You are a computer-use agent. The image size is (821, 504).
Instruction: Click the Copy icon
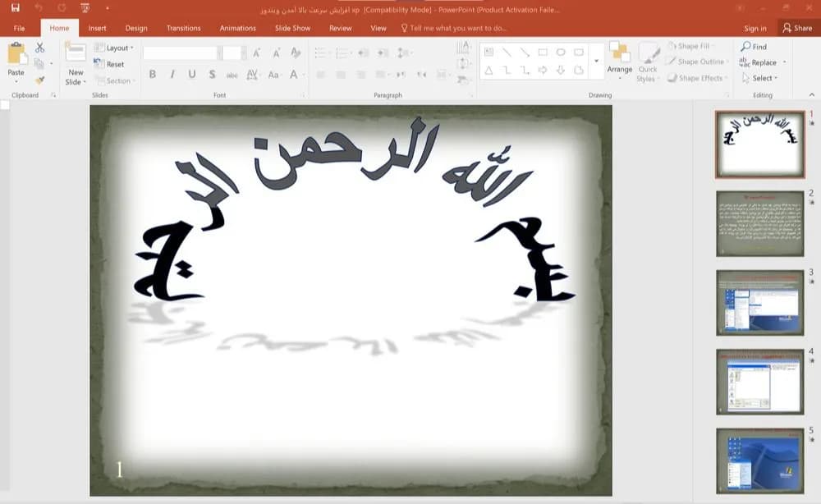pyautogui.click(x=39, y=64)
